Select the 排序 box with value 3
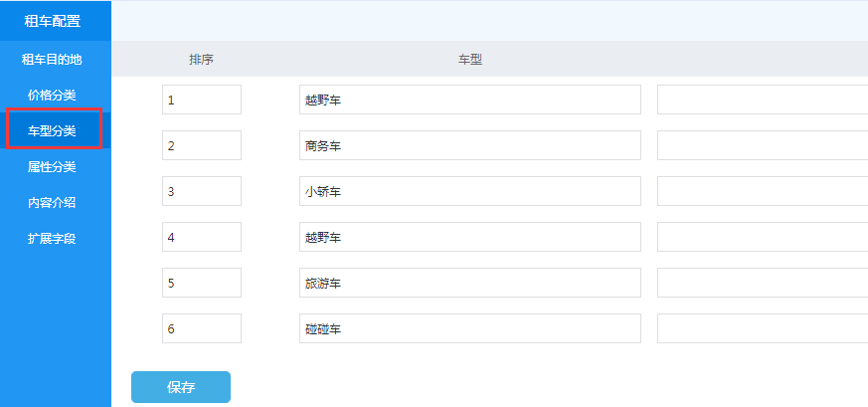This screenshot has height=407, width=868. [x=202, y=191]
